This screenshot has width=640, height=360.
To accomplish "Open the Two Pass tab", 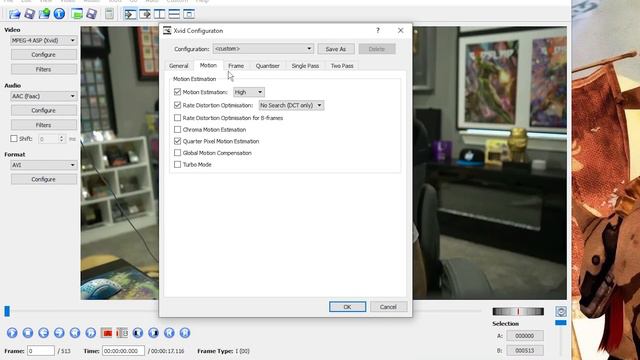I will point(342,66).
